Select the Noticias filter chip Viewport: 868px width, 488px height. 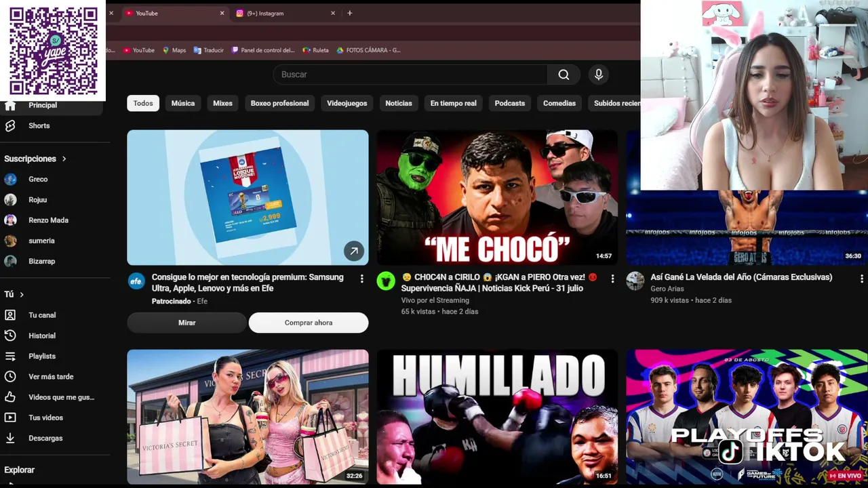399,103
